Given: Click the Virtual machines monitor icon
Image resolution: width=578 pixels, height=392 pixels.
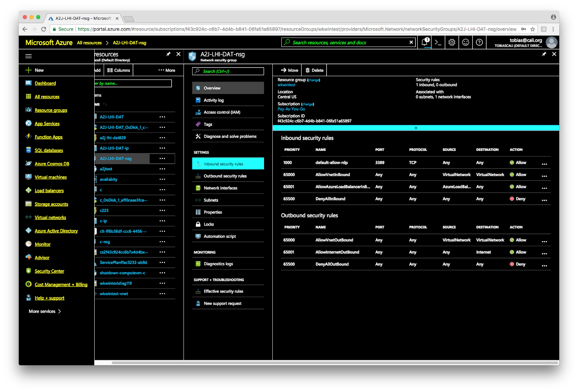Looking at the screenshot, I should point(29,177).
